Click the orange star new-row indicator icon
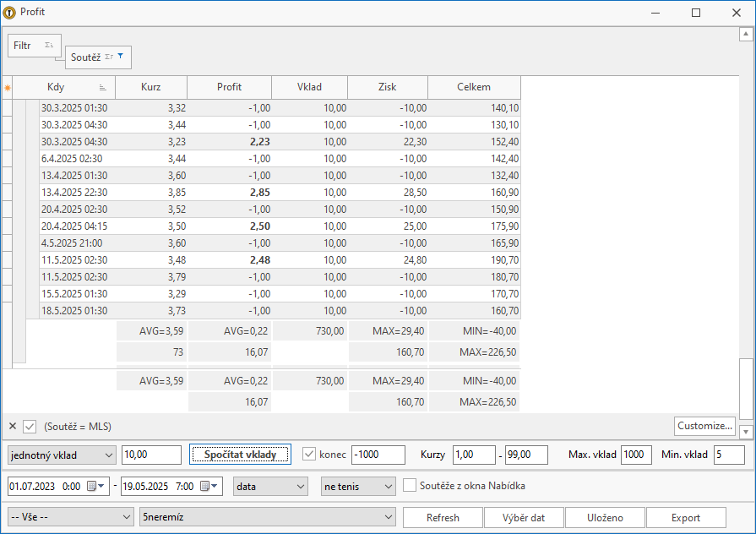 tap(8, 87)
